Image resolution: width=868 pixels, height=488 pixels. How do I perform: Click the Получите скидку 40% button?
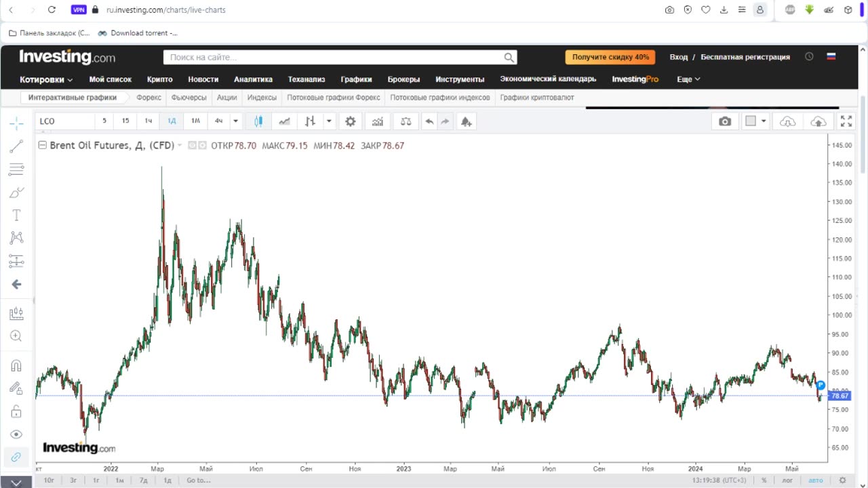tap(610, 57)
